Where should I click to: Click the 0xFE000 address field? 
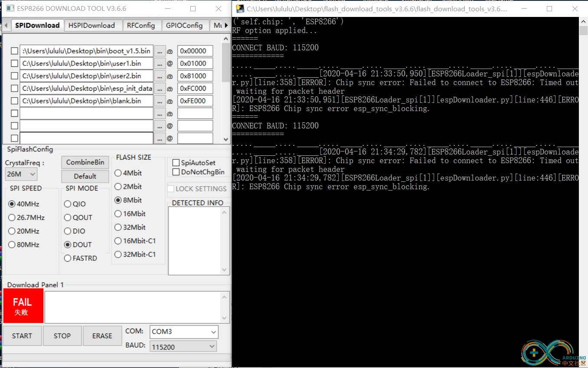click(195, 102)
